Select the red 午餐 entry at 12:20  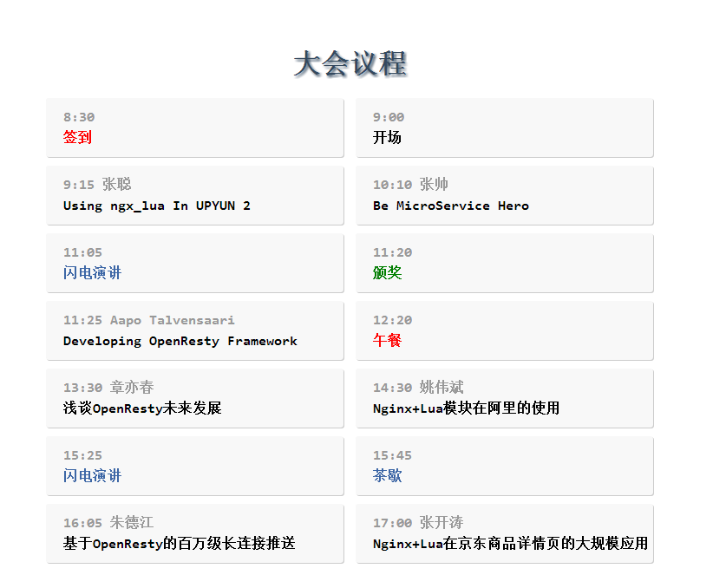(x=387, y=340)
